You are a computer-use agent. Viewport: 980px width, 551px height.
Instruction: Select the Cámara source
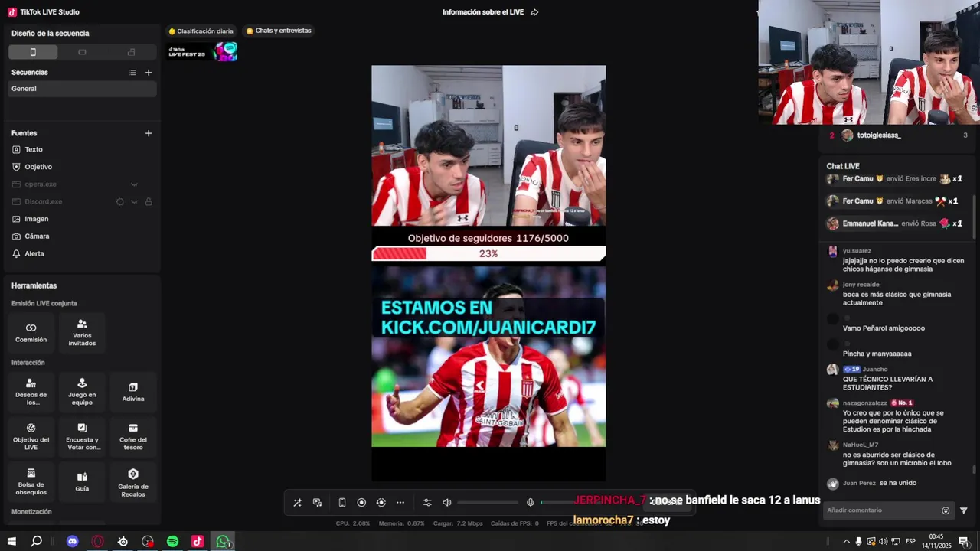click(82, 236)
